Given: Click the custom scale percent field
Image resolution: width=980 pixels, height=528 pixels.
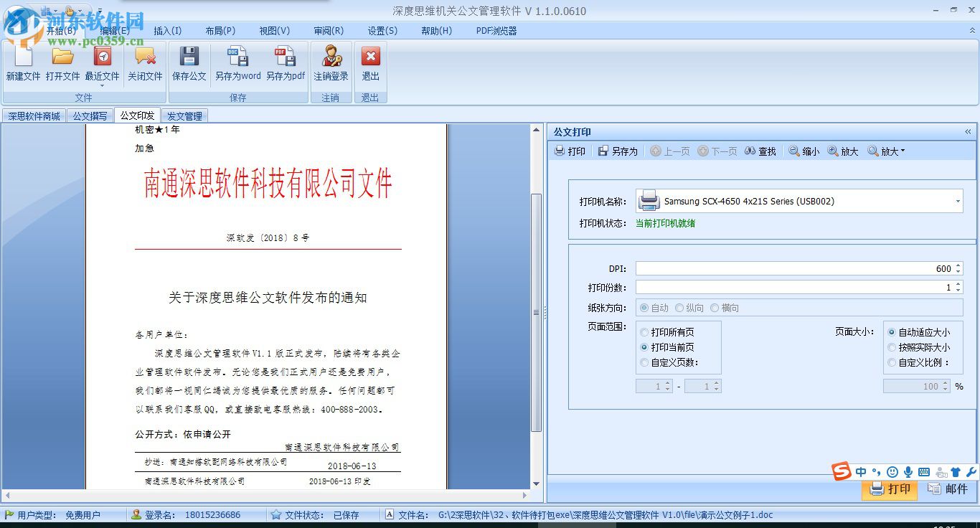Looking at the screenshot, I should (x=917, y=386).
